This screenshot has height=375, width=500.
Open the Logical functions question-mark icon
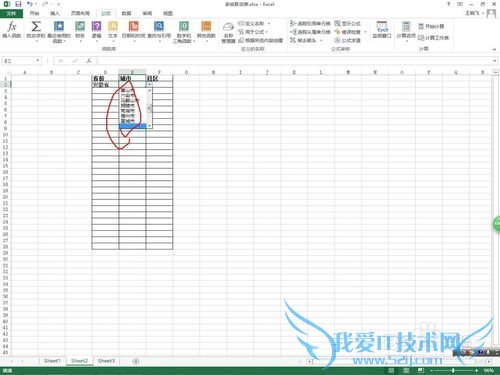pyautogui.click(x=96, y=31)
